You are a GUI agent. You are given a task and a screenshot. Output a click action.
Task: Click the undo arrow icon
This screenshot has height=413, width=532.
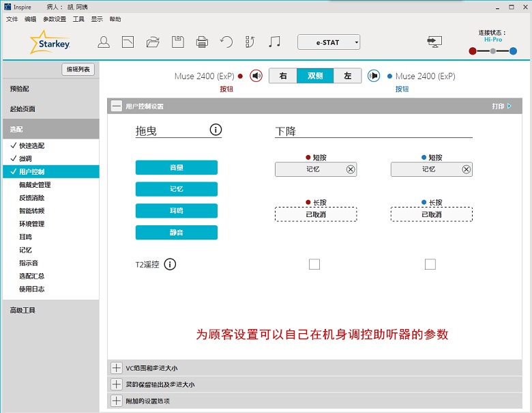pos(226,42)
